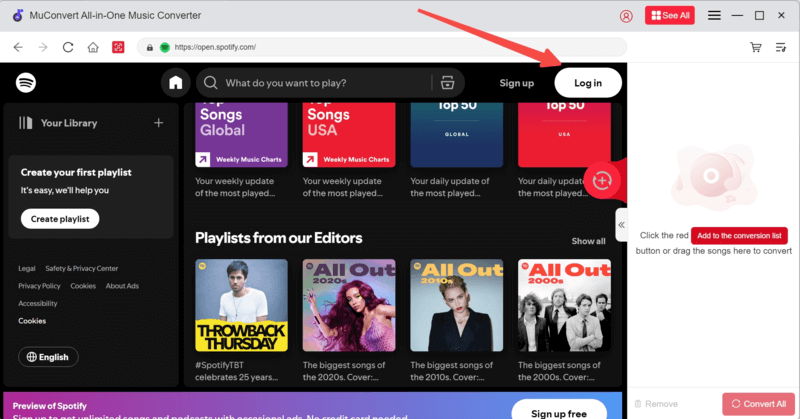The height and width of the screenshot is (419, 800).
Task: Open Safety & Privacy Center link
Action: click(x=82, y=268)
